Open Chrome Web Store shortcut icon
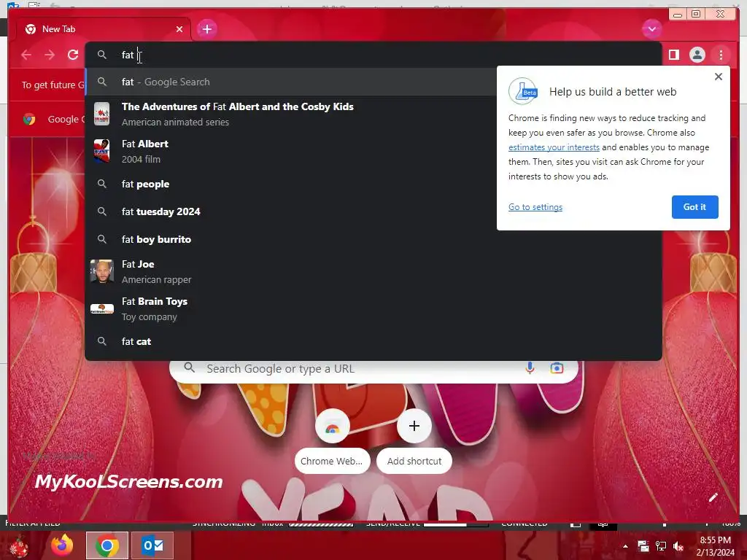747x560 pixels. click(332, 426)
